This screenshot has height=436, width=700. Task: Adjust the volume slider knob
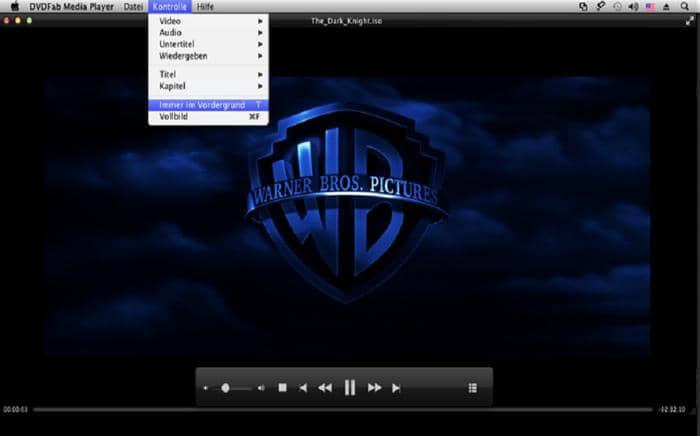tap(225, 388)
